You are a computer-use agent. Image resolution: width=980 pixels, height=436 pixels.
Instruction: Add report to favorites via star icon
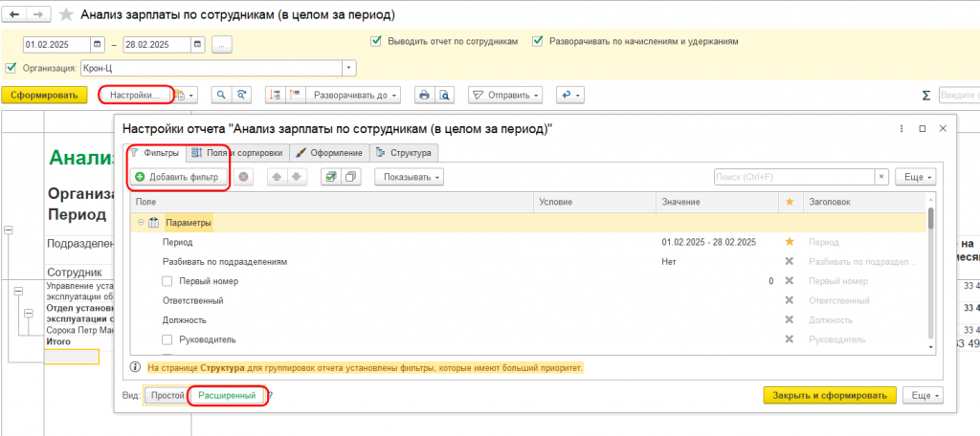pyautogui.click(x=66, y=14)
